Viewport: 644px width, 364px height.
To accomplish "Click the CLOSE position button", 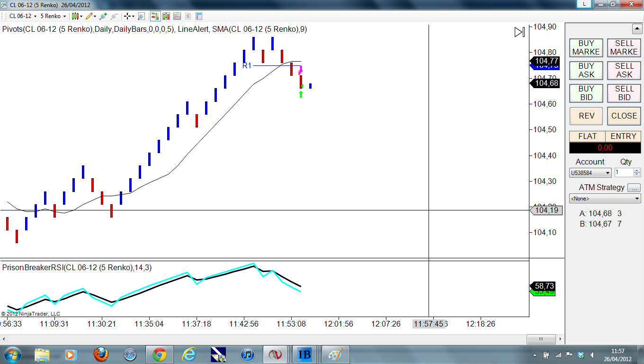I will tap(624, 116).
